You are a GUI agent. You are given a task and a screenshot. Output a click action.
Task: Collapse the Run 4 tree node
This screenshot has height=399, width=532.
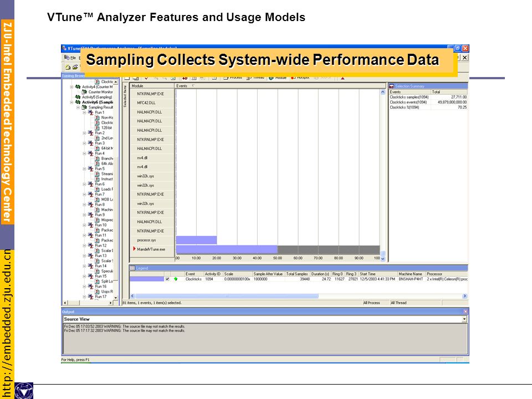(84, 154)
